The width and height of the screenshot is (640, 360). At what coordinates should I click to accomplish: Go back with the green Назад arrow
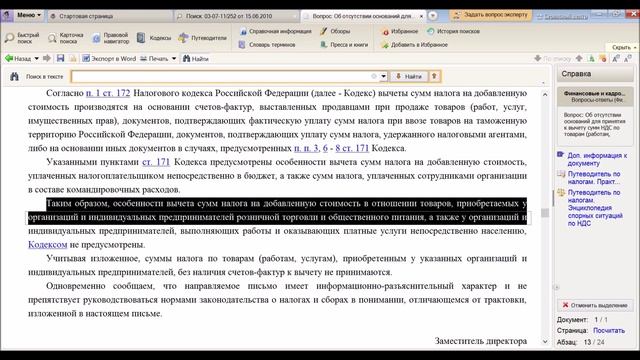tap(18, 59)
